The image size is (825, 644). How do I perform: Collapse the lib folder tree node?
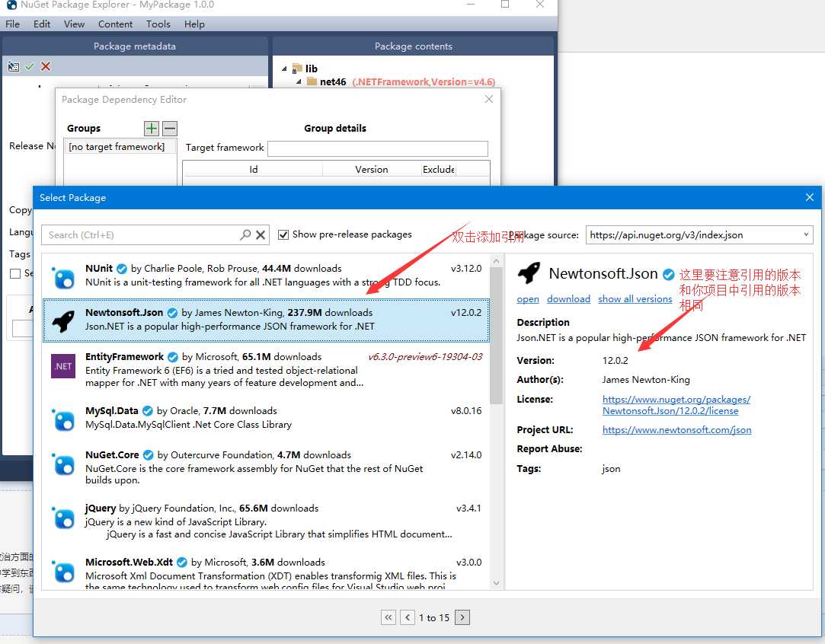pos(284,69)
